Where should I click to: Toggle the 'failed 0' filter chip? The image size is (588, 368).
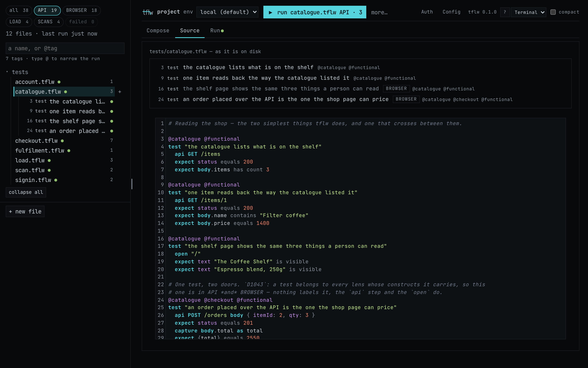point(82,22)
